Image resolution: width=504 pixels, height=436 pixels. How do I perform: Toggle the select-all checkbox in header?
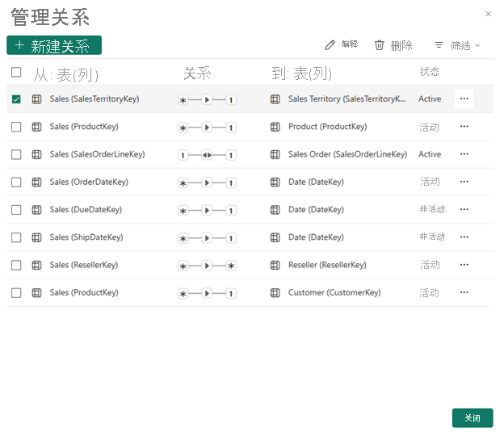pyautogui.click(x=16, y=72)
